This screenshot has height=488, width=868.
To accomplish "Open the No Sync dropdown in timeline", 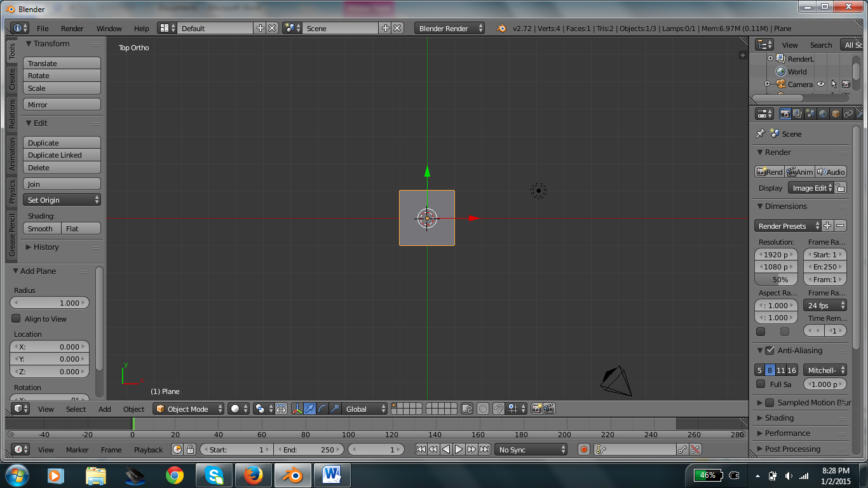I will [x=531, y=449].
